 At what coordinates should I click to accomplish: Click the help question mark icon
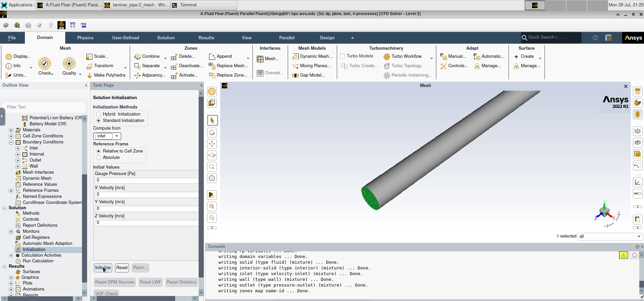point(595,38)
